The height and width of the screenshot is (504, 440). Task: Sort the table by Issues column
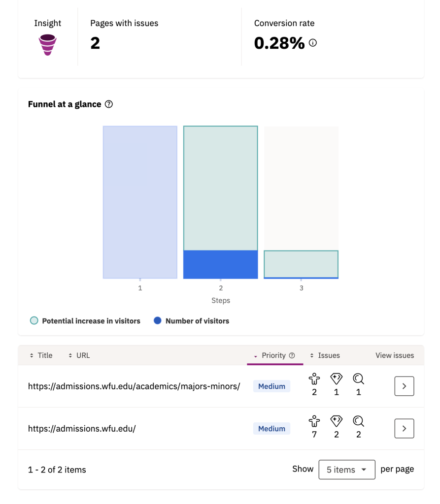325,355
